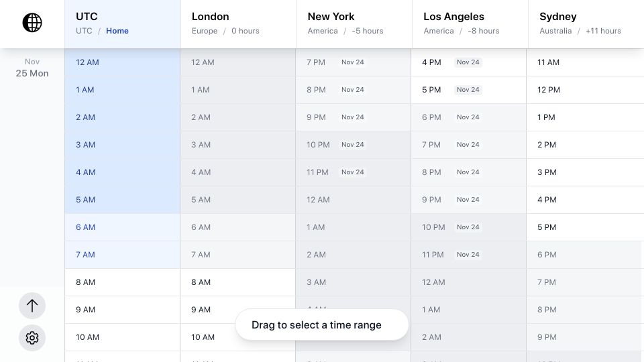The image size is (644, 362).
Task: Select the London column header
Action: [239, 24]
